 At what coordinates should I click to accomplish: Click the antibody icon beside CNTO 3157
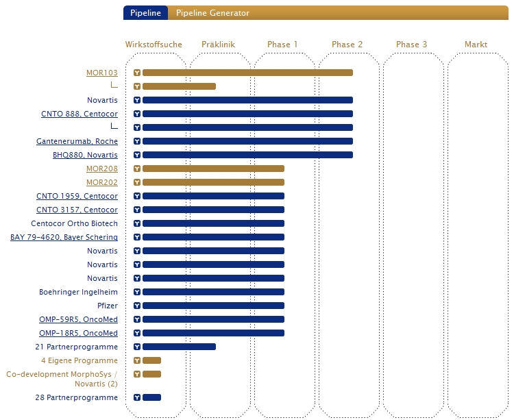(x=137, y=210)
